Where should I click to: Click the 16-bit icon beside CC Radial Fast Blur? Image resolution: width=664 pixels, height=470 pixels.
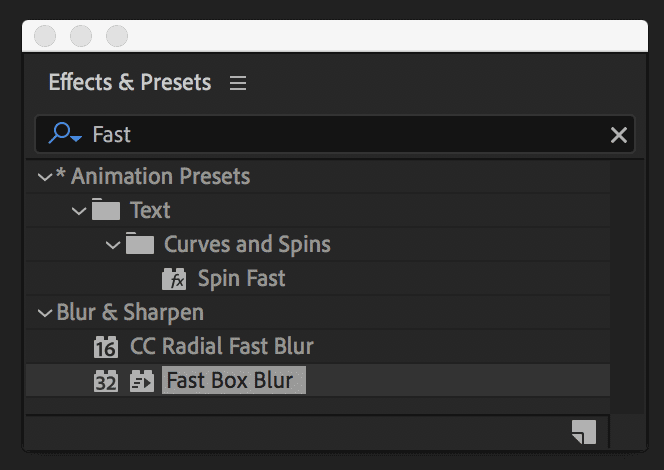coord(105,347)
